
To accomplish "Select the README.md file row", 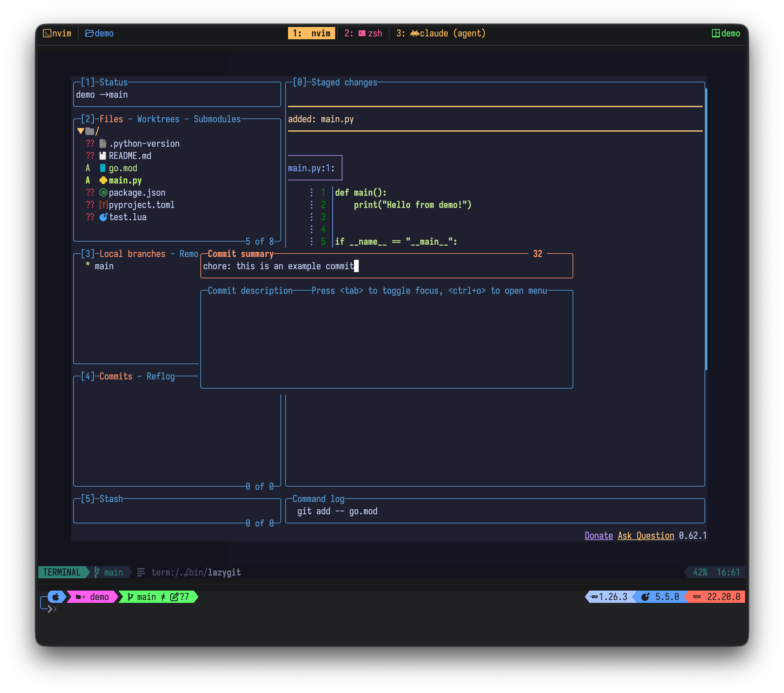I will (177, 156).
